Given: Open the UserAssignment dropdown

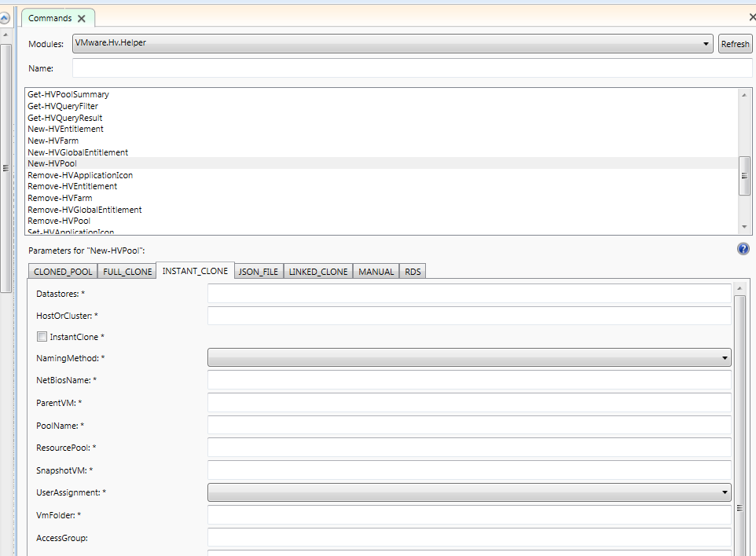Looking at the screenshot, I should pyautogui.click(x=722, y=492).
